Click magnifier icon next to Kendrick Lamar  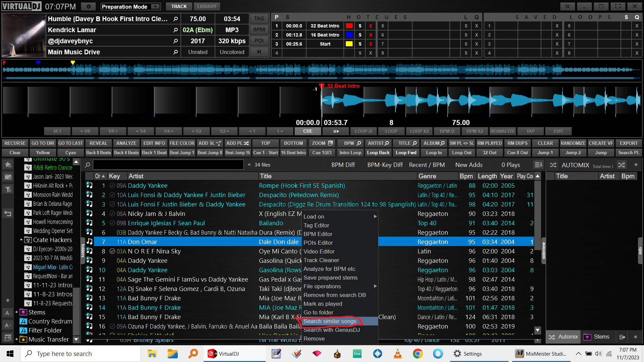[x=175, y=30]
